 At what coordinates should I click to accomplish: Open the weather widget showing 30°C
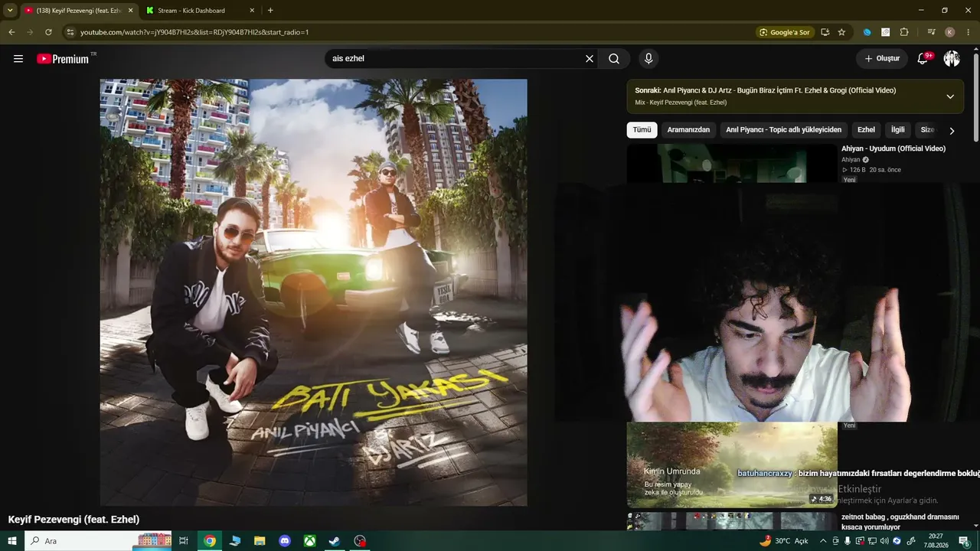784,541
